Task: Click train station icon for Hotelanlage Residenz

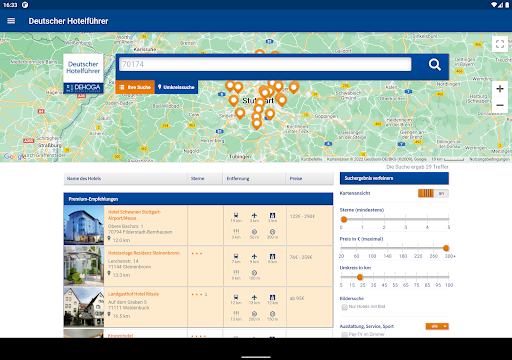Action: click(236, 258)
